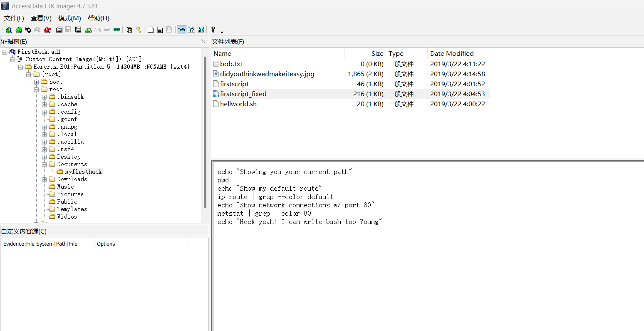Click the greyed Create Custom Content Image icon
Screen dimensions: 644x331
click(97, 30)
